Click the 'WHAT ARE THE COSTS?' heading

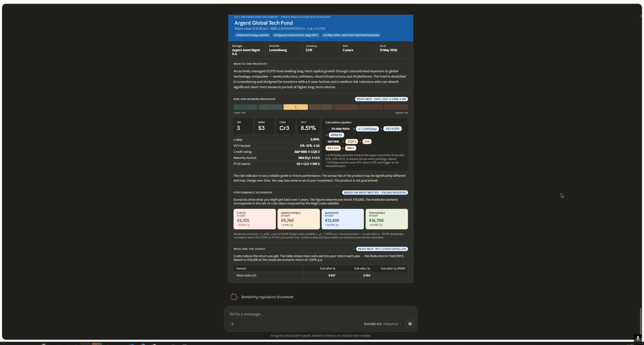click(249, 249)
